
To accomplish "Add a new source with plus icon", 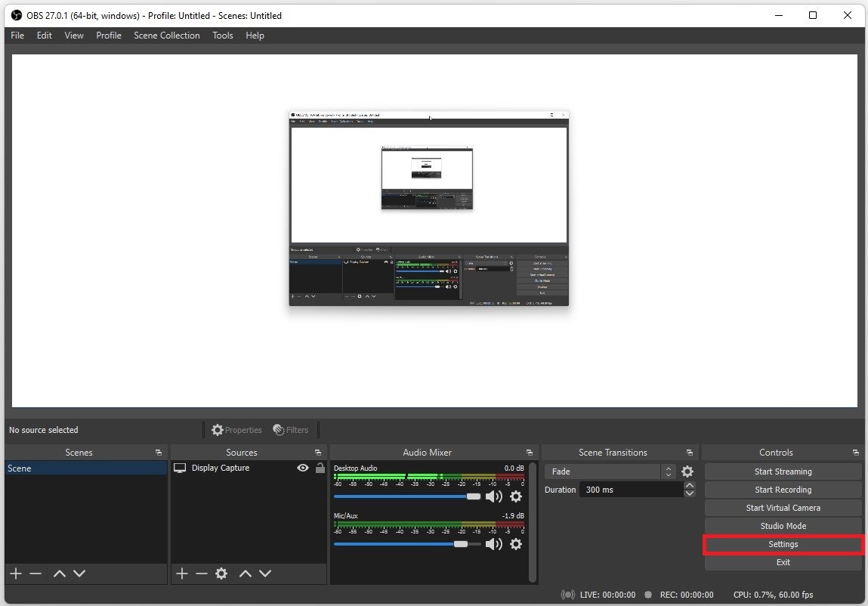I will tap(181, 574).
